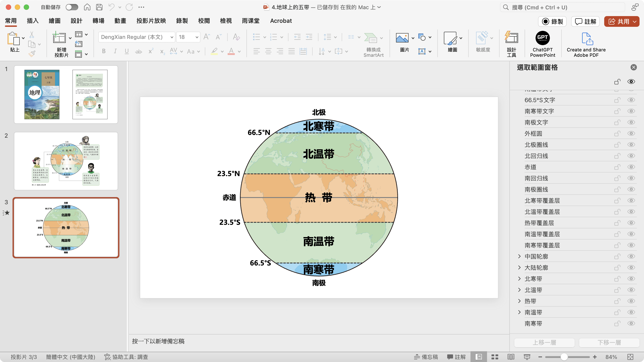Toggle visibility of 热带覆盖层 layer
This screenshot has width=644, height=362.
click(631, 223)
